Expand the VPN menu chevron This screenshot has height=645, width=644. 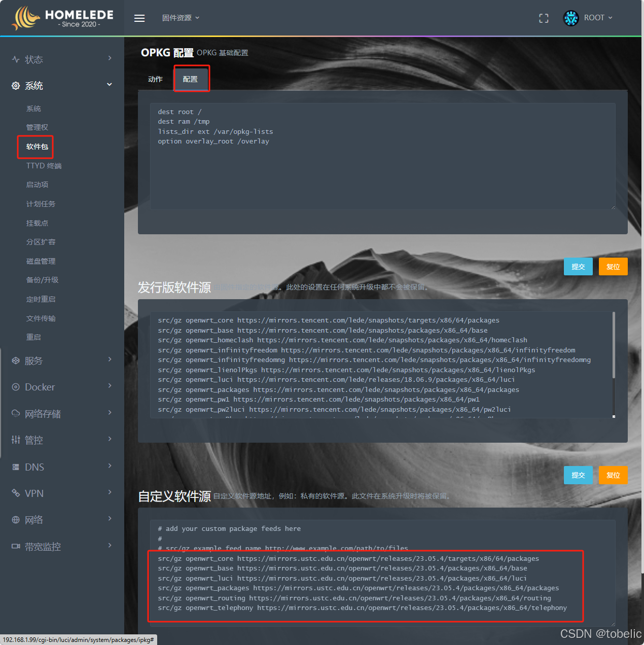click(110, 492)
